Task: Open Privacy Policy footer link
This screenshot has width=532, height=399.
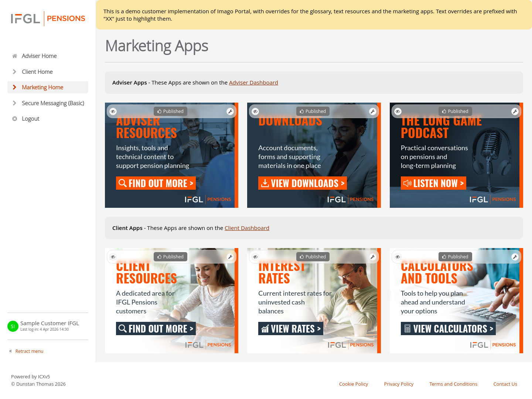Action: [399, 384]
